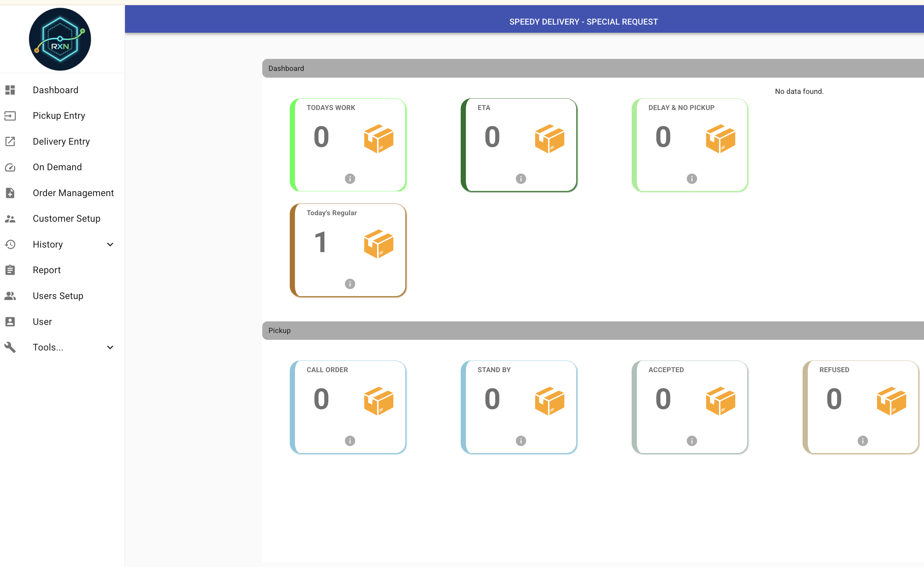Expand the Tools... menu chevron
Viewport: 924px width, 567px height.
click(110, 347)
